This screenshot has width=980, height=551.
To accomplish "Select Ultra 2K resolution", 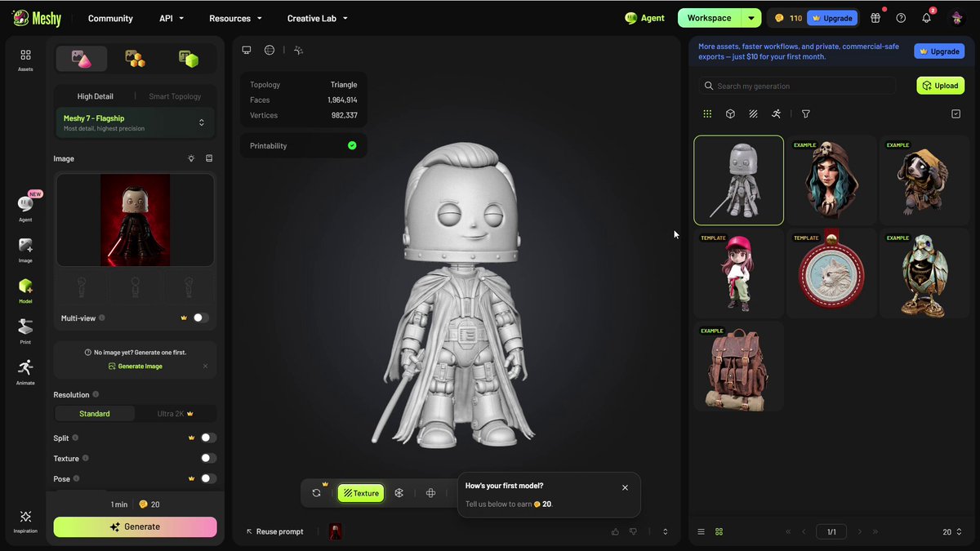I will 175,414.
